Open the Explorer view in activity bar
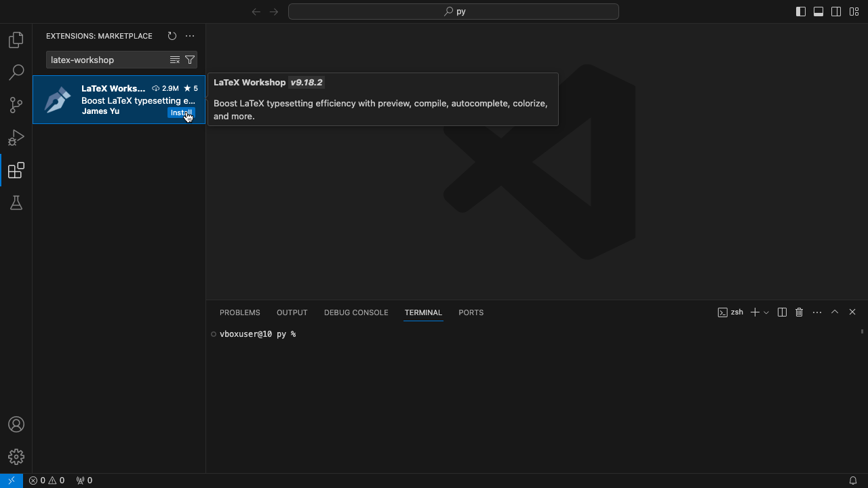This screenshot has width=868, height=488. click(16, 40)
